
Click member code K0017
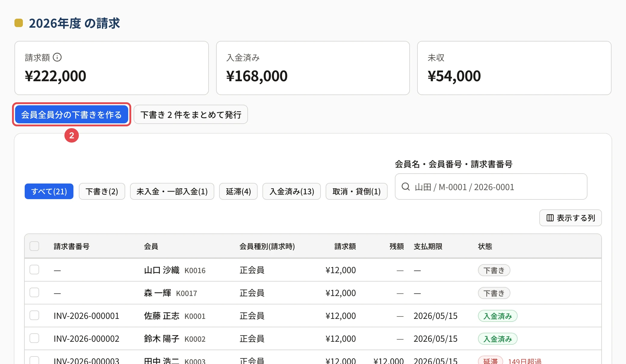187,294
